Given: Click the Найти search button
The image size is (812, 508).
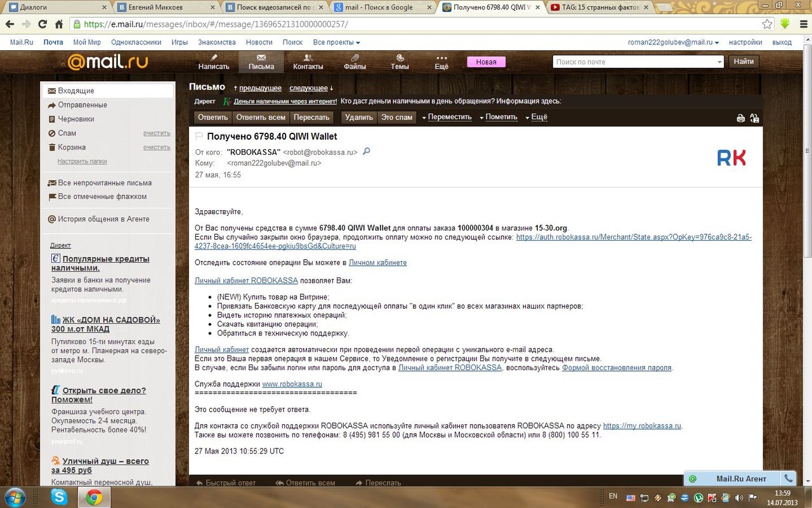Looking at the screenshot, I should pyautogui.click(x=744, y=62).
